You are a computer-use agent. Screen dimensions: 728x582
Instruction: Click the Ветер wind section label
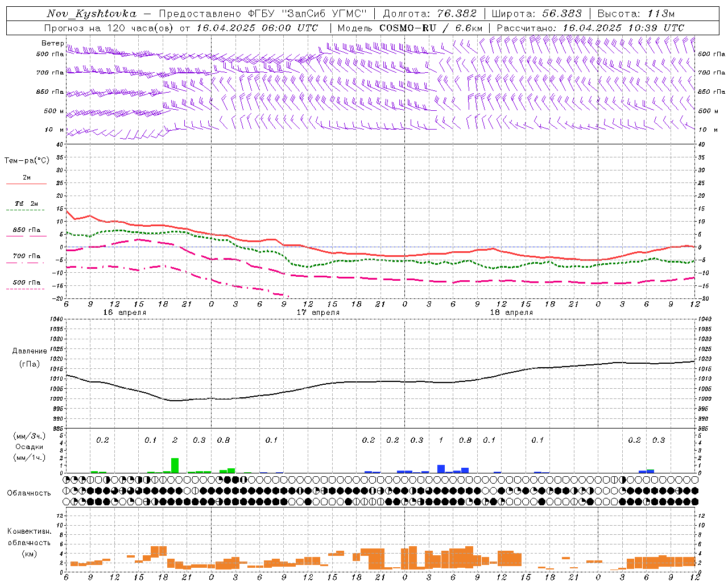(52, 43)
